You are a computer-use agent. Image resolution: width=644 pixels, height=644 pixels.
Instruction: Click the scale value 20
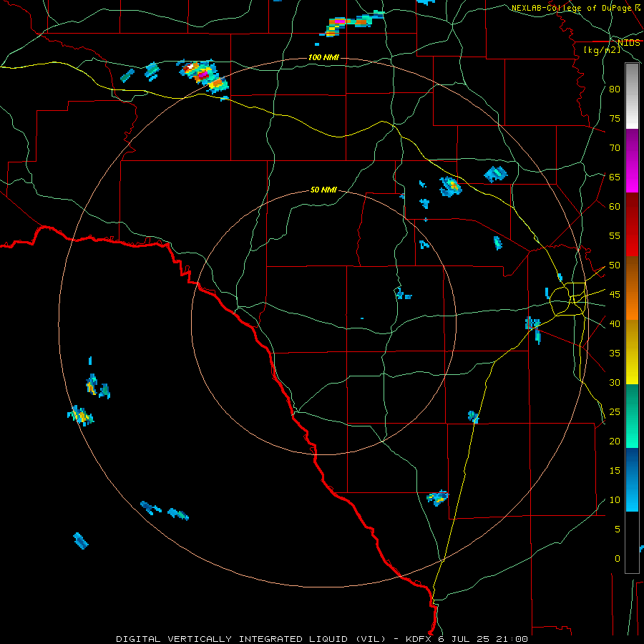pos(615,441)
